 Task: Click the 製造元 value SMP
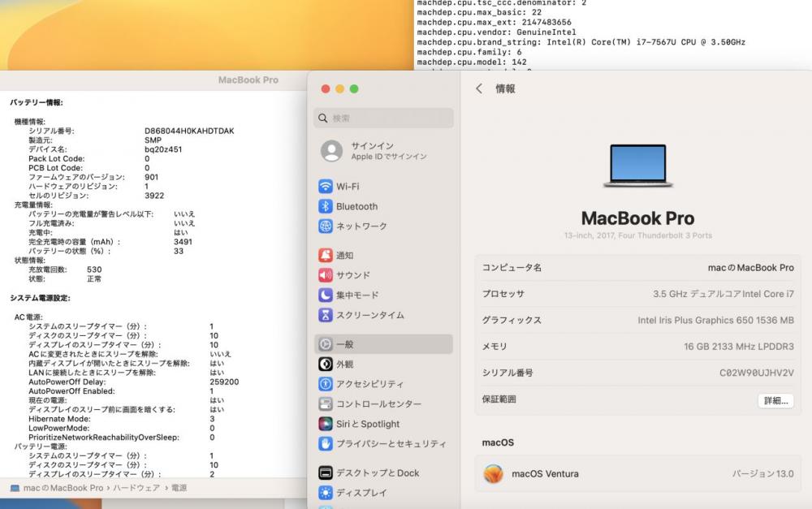153,140
